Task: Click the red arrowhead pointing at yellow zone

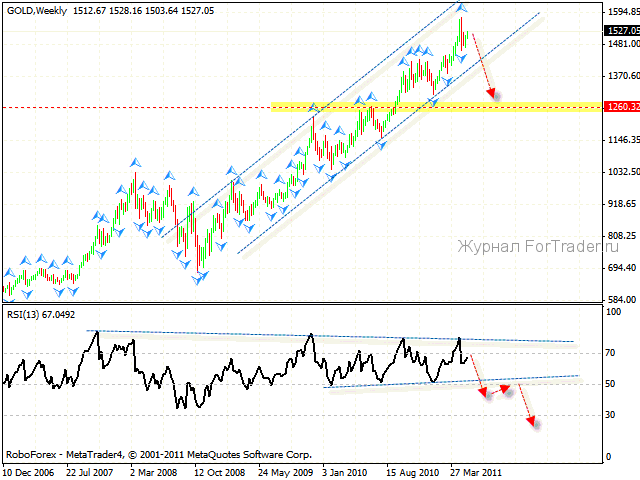Action: click(492, 94)
